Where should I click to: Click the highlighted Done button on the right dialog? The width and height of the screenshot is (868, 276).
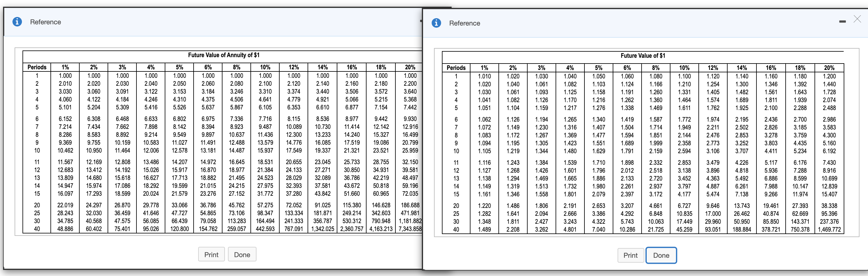[x=661, y=255]
